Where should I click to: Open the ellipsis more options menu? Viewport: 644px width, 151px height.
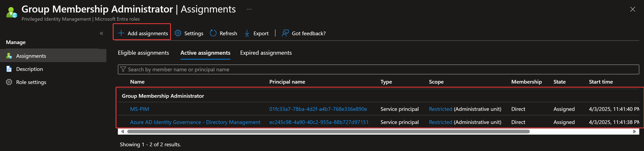249,9
